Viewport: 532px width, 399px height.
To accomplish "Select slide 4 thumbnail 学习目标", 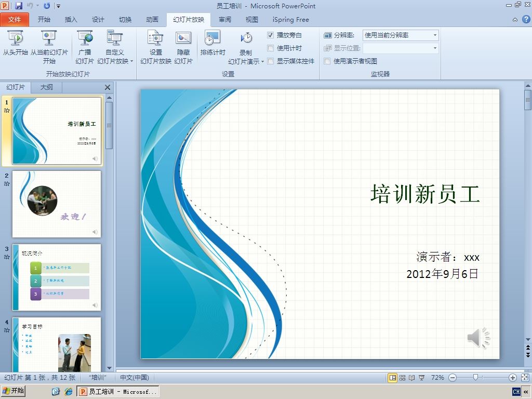I will coord(57,345).
